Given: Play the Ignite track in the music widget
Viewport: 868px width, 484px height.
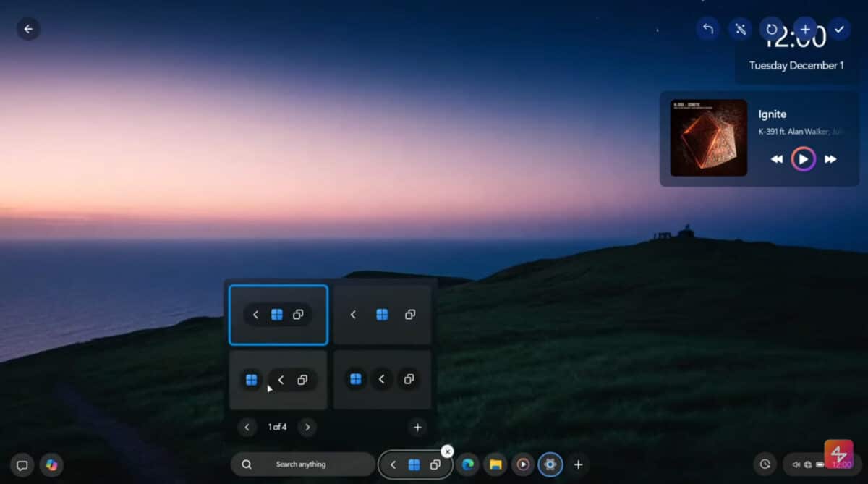Looking at the screenshot, I should click(x=803, y=158).
